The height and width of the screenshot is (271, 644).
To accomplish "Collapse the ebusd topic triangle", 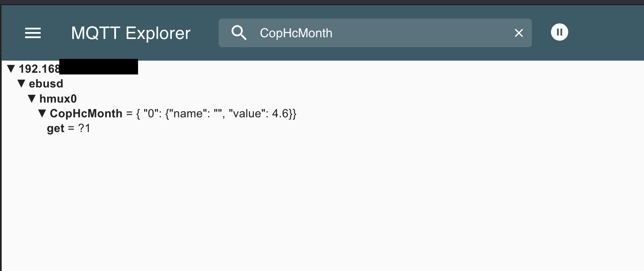I will (x=22, y=84).
